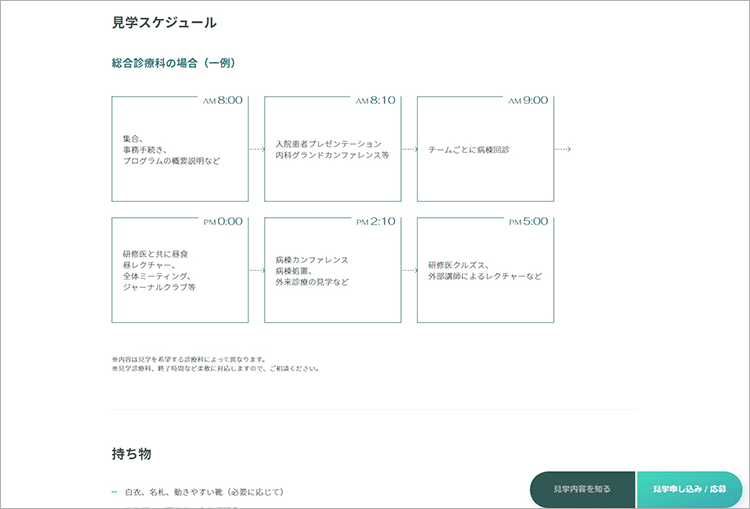Click the 外来診療の見学など line
Screen dimensions: 750x509
coord(312,282)
